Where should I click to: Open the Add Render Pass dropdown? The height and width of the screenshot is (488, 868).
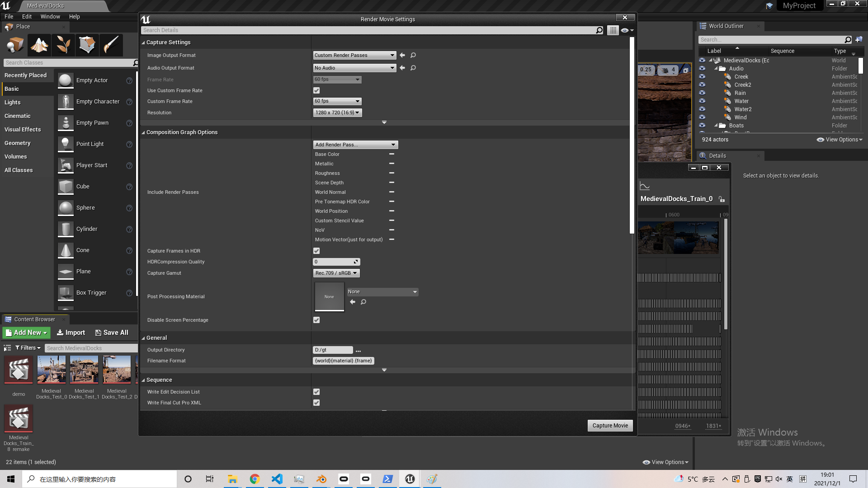click(x=355, y=145)
